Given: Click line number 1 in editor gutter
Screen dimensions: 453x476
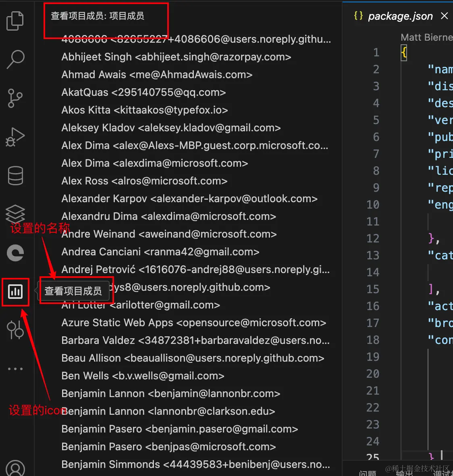Looking at the screenshot, I should pos(376,52).
